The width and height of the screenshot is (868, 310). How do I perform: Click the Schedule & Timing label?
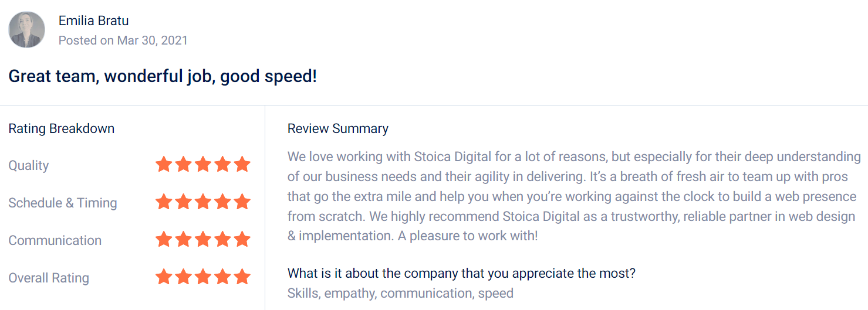(x=63, y=203)
